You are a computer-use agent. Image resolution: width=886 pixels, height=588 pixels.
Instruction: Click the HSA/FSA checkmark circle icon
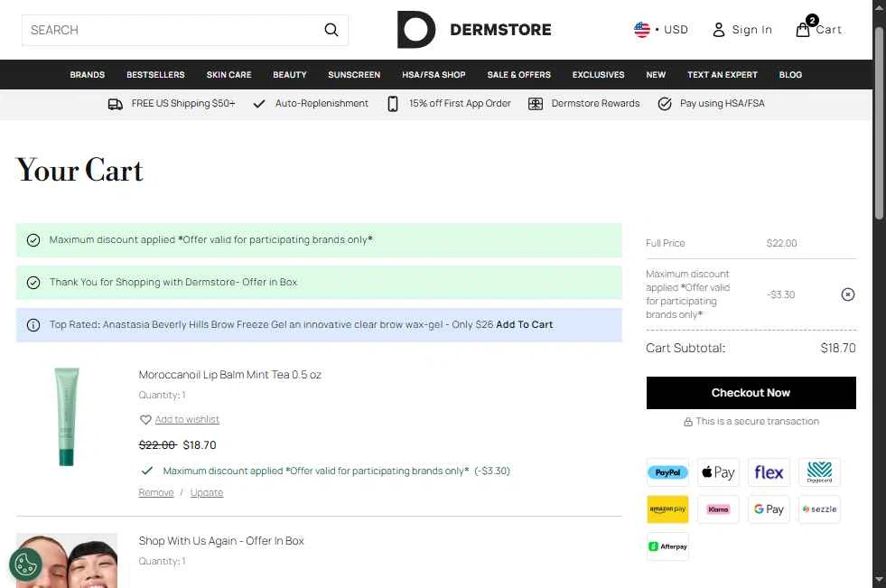pyautogui.click(x=665, y=104)
